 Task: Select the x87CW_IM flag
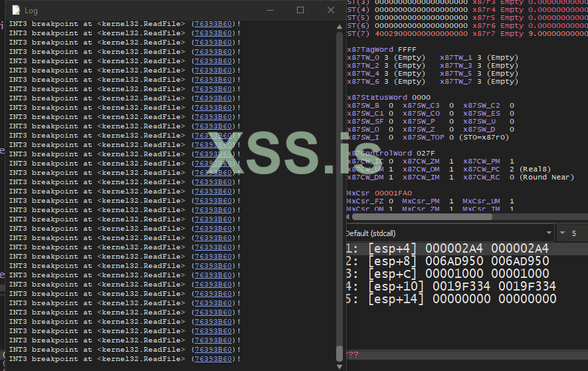tap(429, 177)
